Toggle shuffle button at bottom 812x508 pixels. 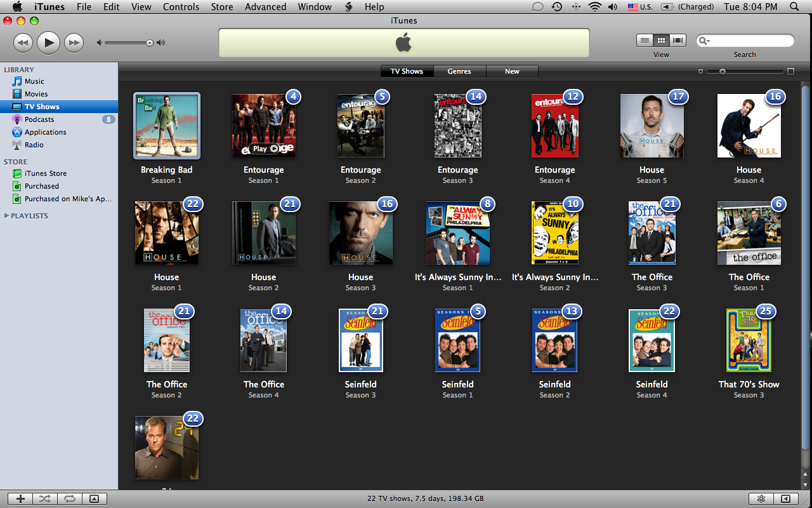44,499
